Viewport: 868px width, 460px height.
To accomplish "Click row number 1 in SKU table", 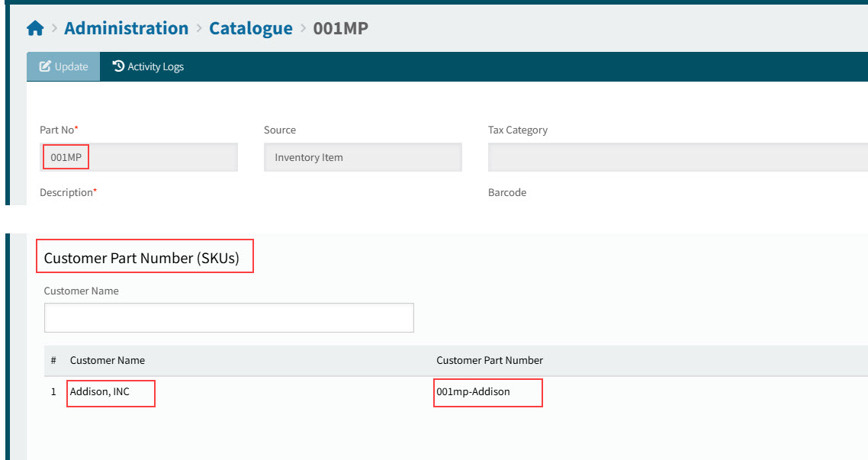I will point(53,392).
